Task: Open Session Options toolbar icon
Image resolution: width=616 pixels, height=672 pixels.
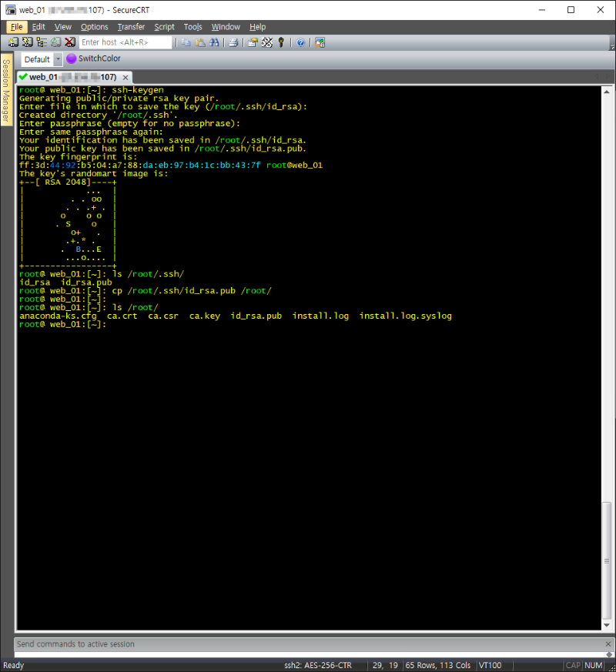Action: [253, 42]
